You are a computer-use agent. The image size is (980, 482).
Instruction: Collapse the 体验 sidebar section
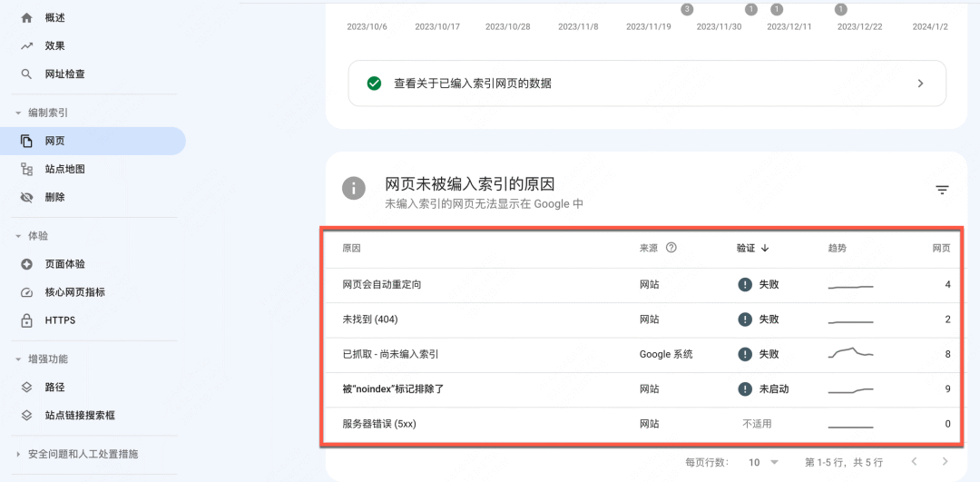pyautogui.click(x=18, y=236)
